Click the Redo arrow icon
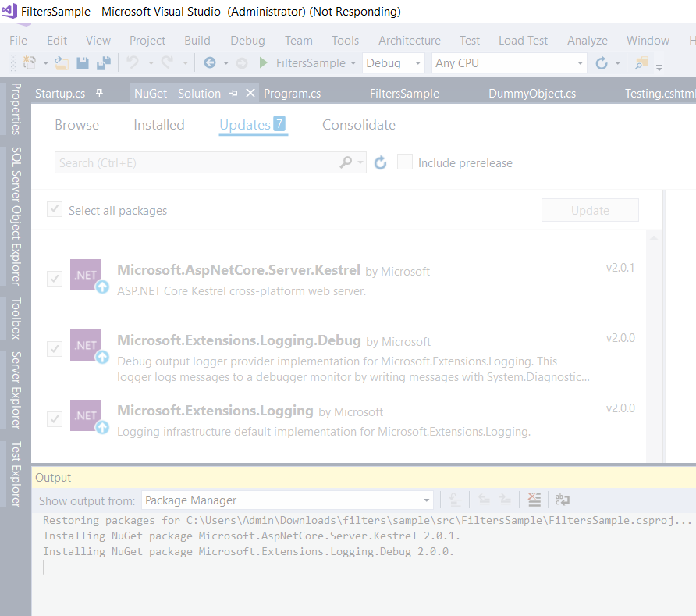Viewport: 696px width, 616px height. [167, 62]
